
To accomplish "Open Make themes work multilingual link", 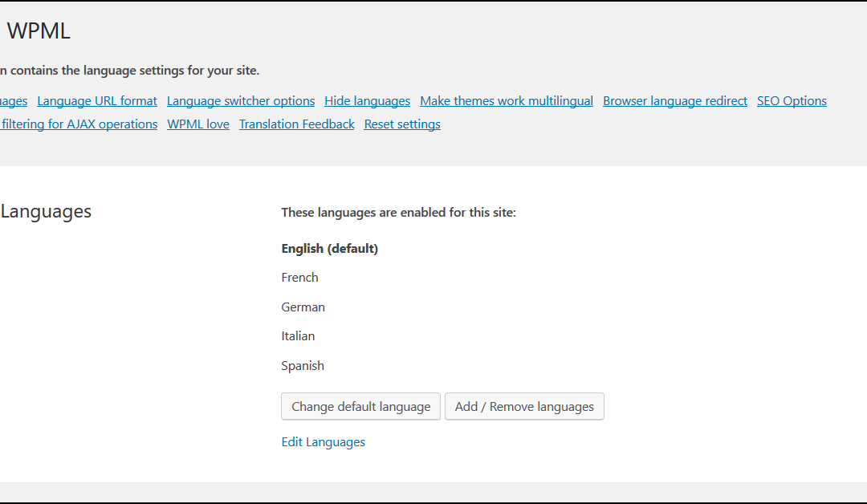I will tap(507, 101).
